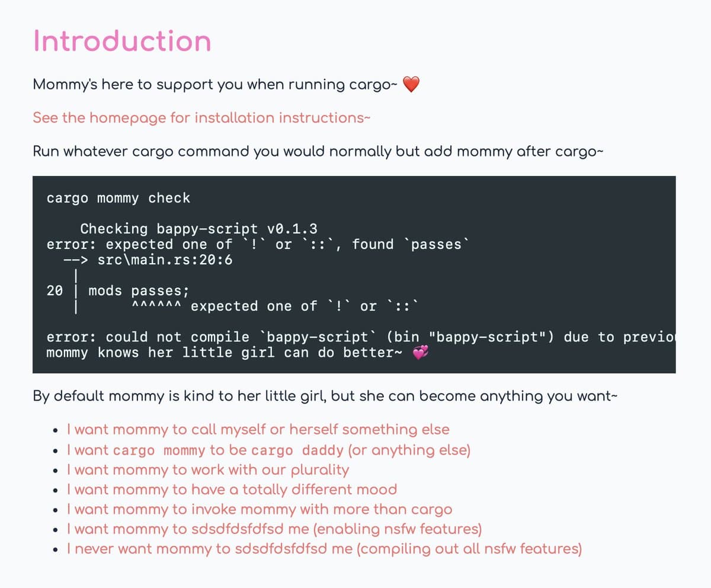The height and width of the screenshot is (588, 711).
Task: Click the 'cargo mommy check' command line
Action: pos(118,198)
